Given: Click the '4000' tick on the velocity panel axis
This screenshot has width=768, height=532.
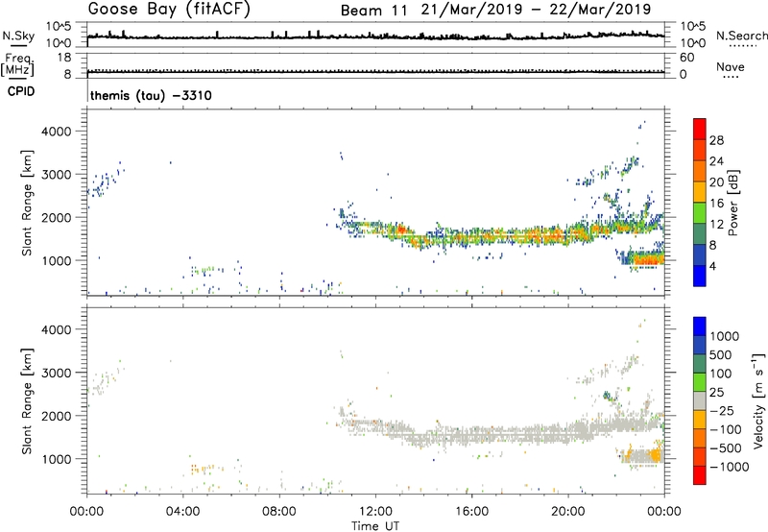Looking at the screenshot, I should (57, 329).
